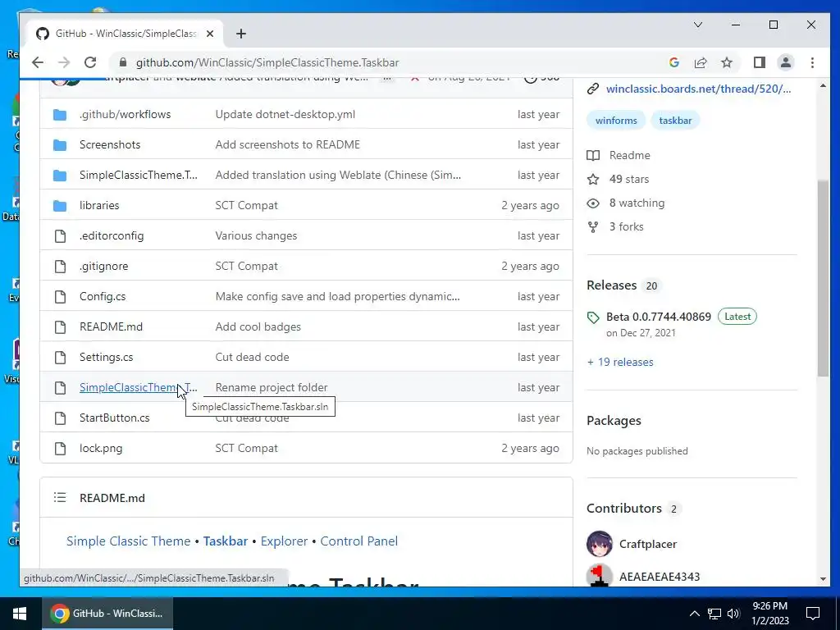Open the volume speaker tray icon
Image resolution: width=840 pixels, height=630 pixels.
pyautogui.click(x=733, y=614)
